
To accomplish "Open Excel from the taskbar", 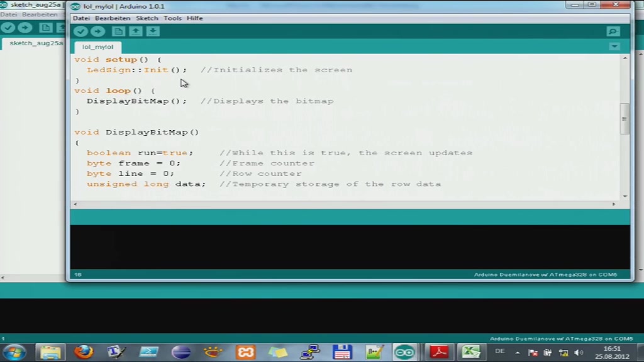I will click(470, 352).
